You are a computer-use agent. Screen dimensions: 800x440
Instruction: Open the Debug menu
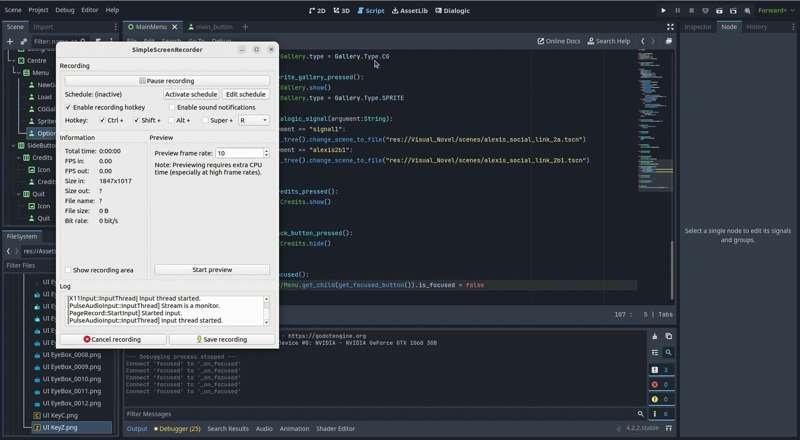coord(65,10)
